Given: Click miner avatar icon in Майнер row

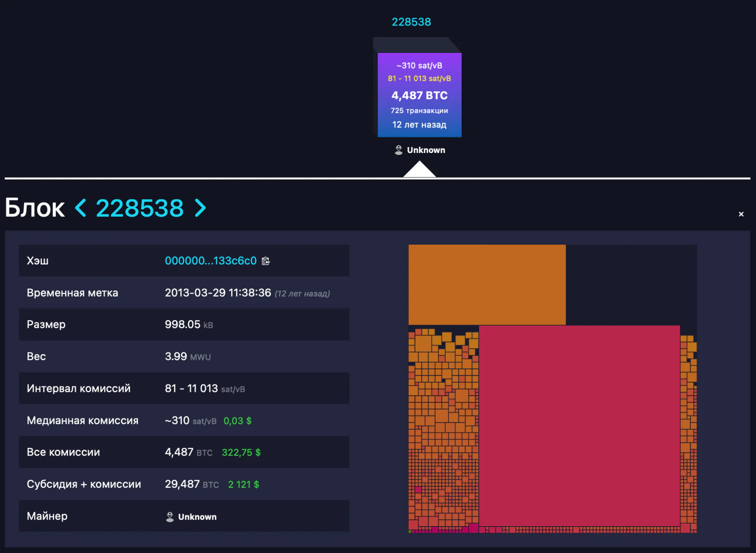Looking at the screenshot, I should tap(170, 517).
